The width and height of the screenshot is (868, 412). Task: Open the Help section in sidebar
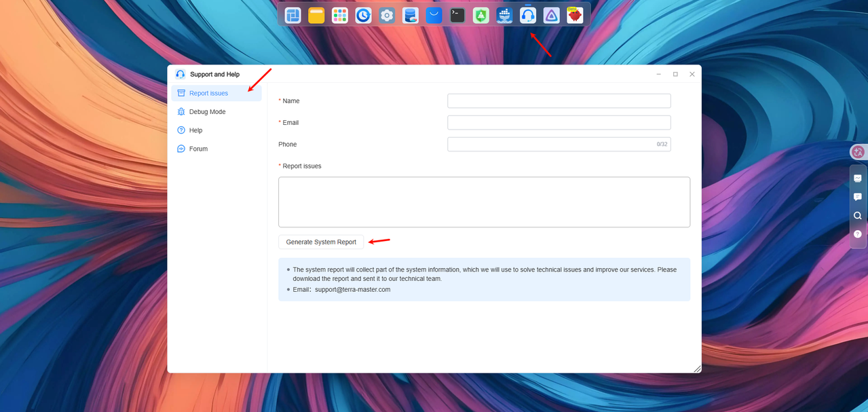216,130
